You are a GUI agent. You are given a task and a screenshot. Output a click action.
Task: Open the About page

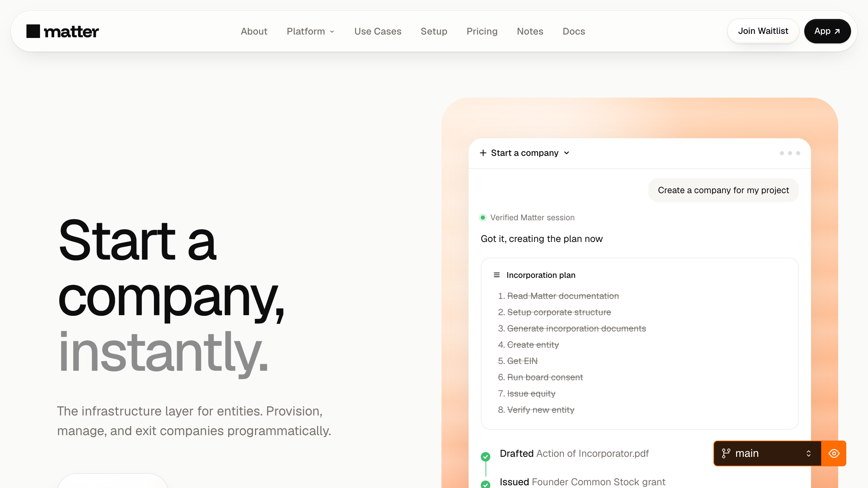254,31
